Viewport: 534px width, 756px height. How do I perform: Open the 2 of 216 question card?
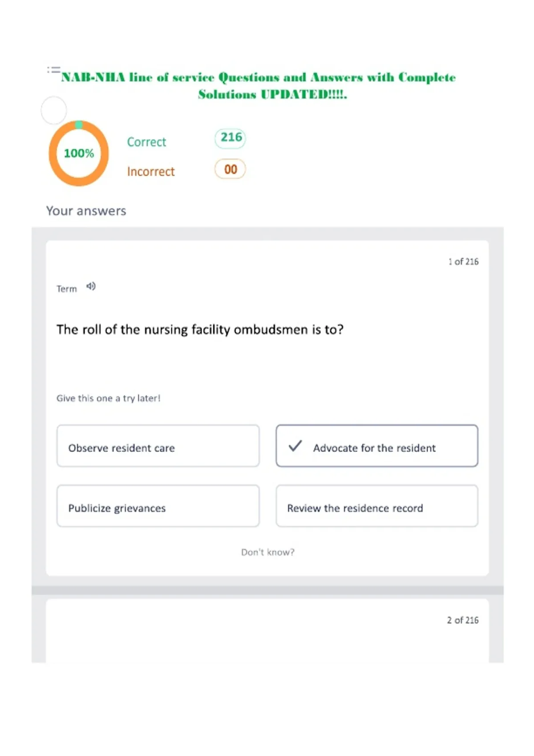[267, 631]
